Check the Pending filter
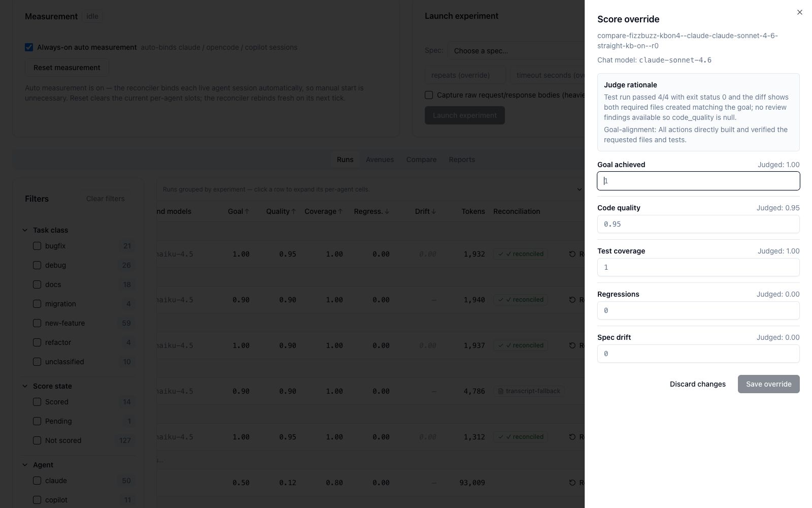The height and width of the screenshot is (508, 812). pyautogui.click(x=37, y=421)
